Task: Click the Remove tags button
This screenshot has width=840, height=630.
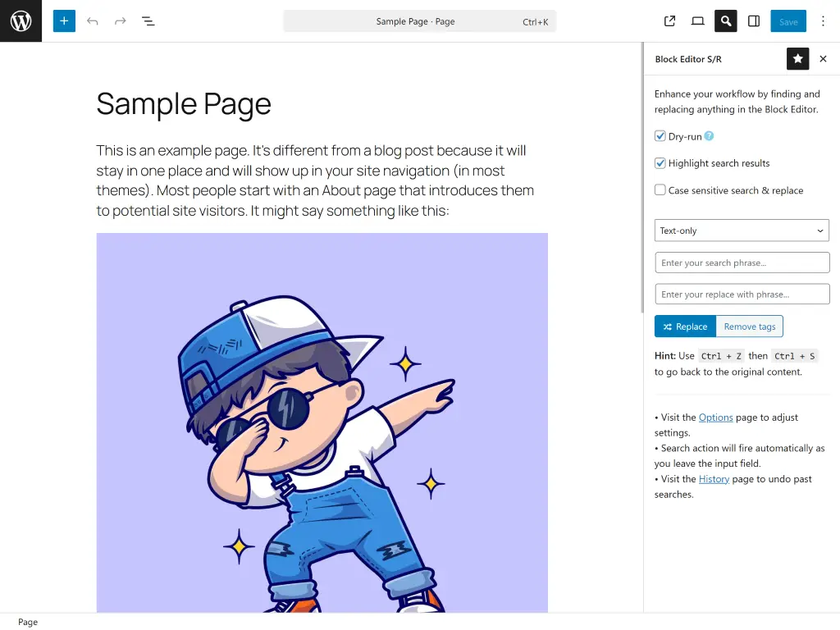Action: pos(749,326)
